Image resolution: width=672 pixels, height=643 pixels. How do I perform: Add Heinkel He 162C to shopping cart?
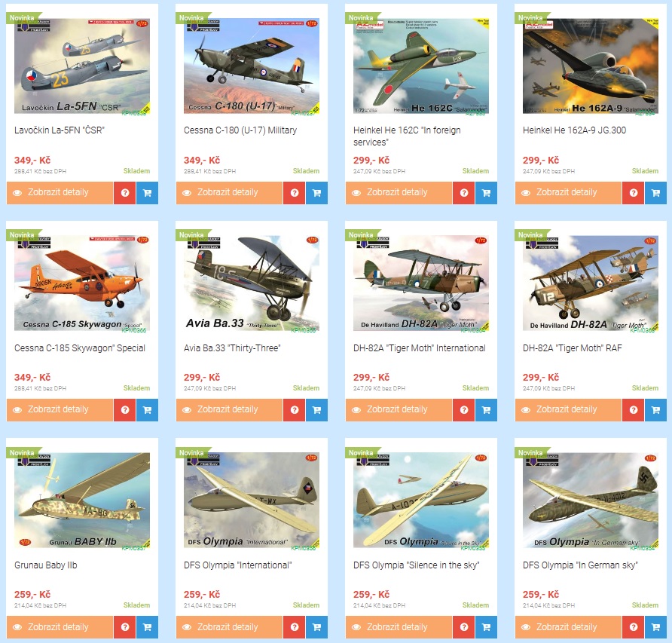point(486,193)
